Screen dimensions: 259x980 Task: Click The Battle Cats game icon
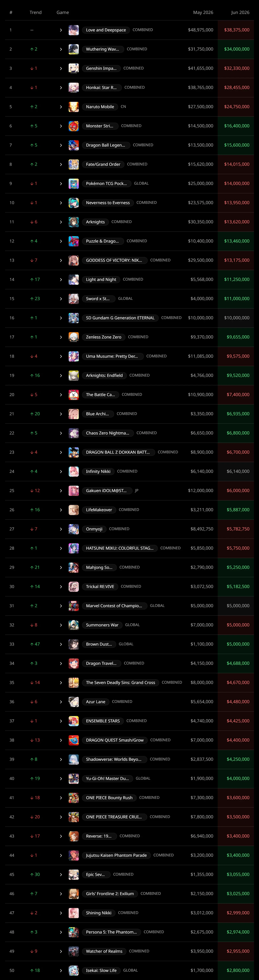tap(73, 395)
